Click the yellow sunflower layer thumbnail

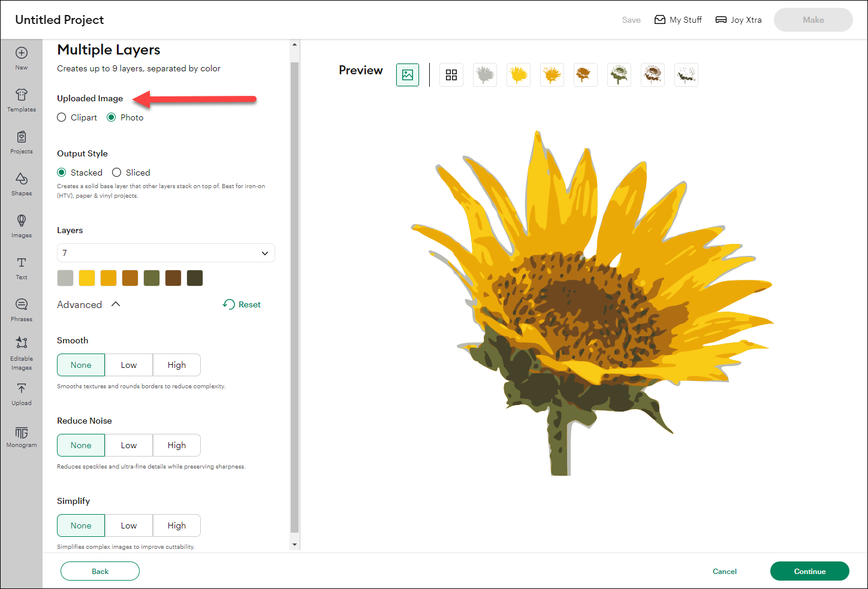pos(519,75)
